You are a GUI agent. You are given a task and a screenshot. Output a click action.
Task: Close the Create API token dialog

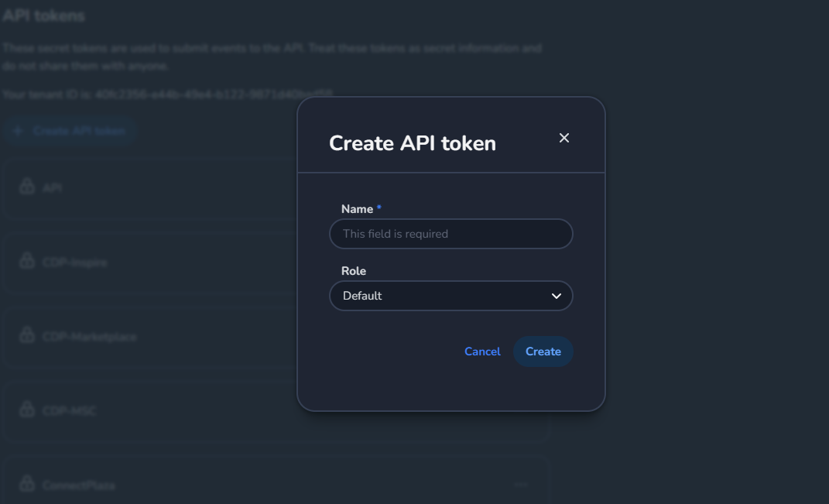click(564, 138)
